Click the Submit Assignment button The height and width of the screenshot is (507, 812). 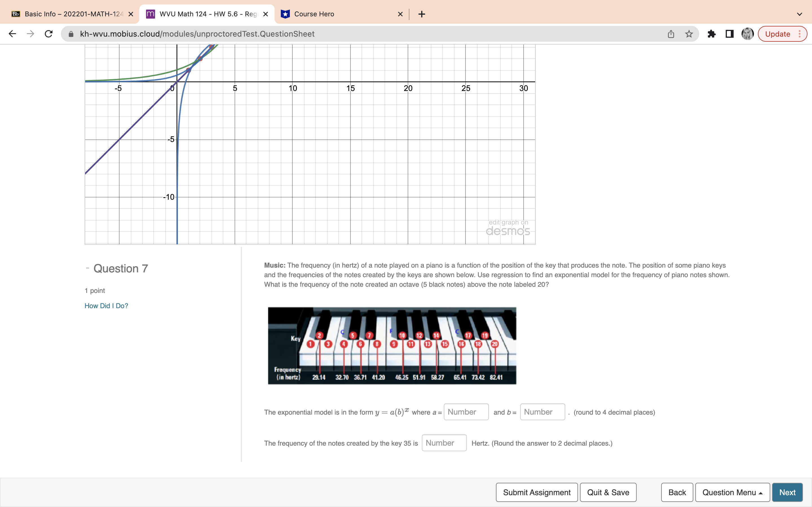click(536, 492)
